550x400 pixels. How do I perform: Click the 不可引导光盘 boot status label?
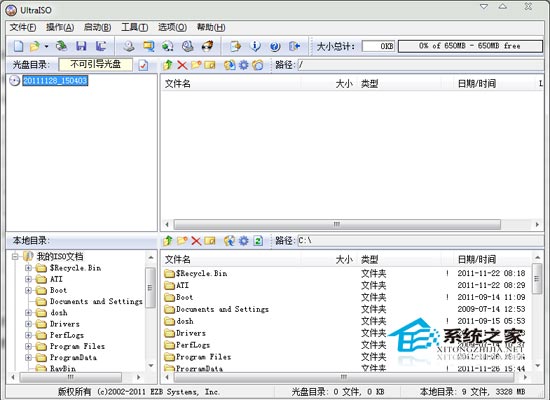coord(95,65)
